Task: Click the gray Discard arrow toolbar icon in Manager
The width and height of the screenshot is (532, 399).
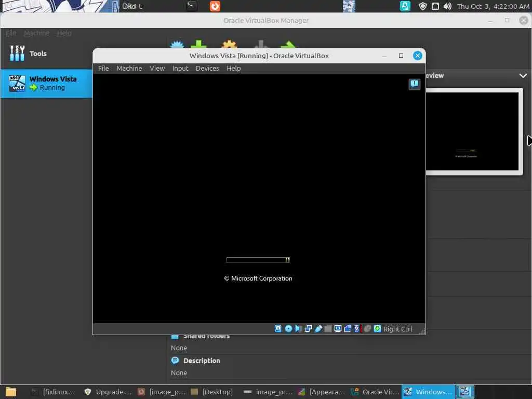Action: 261,45
